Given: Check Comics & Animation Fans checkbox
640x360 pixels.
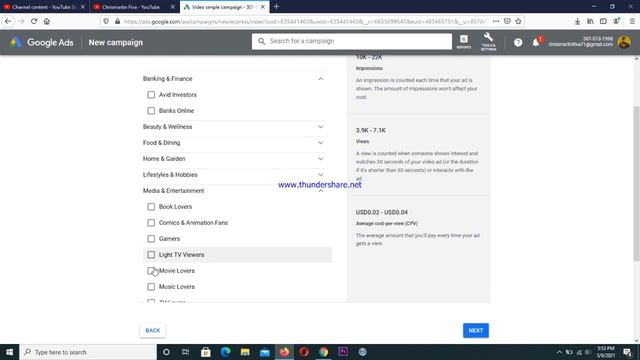Looking at the screenshot, I should tap(151, 222).
